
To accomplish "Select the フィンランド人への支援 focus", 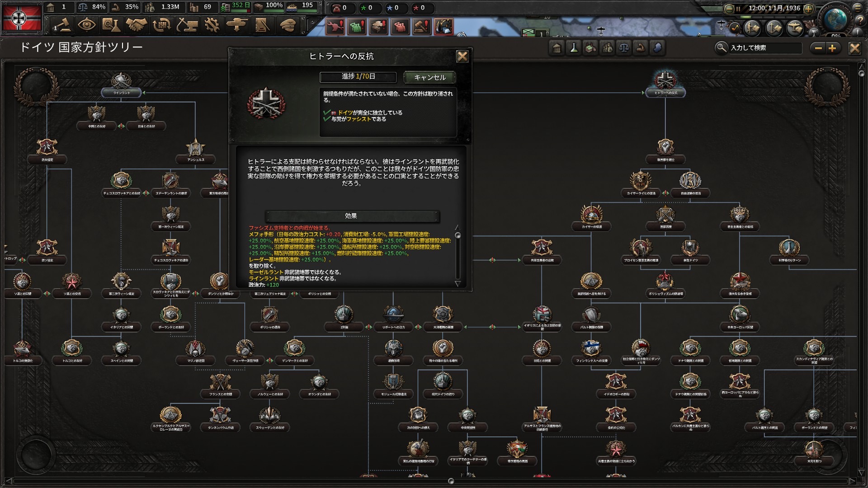I will tap(591, 352).
